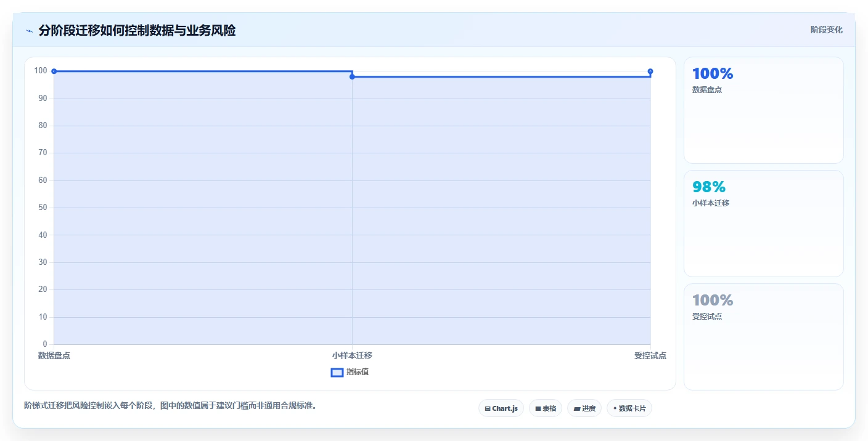868x441 pixels.
Task: Click the 小样本迁移 x-axis label
Action: coord(352,355)
